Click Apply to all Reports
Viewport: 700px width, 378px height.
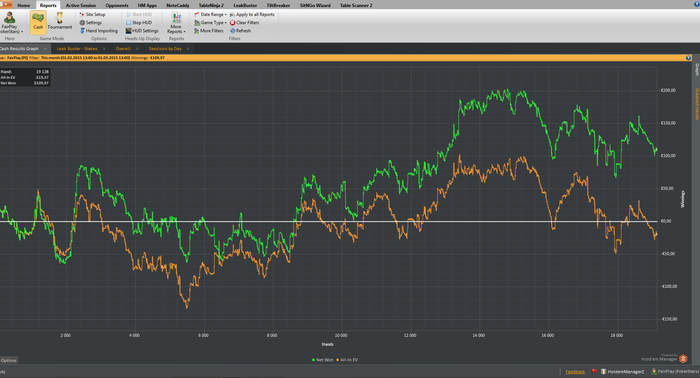(252, 14)
